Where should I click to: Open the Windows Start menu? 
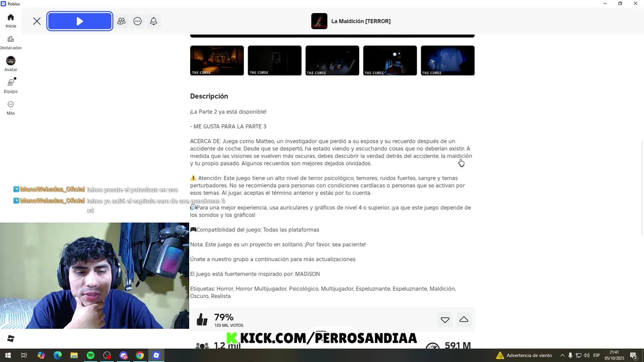(x=8, y=355)
